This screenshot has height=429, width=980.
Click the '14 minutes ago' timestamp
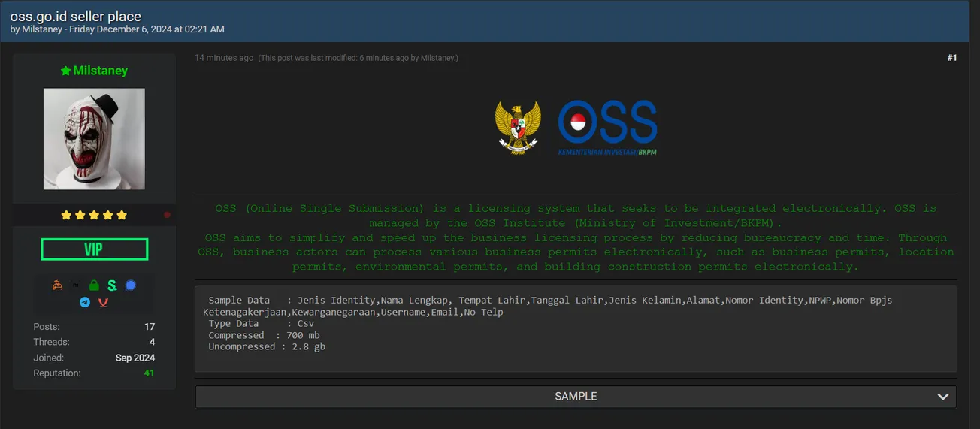[x=224, y=58]
